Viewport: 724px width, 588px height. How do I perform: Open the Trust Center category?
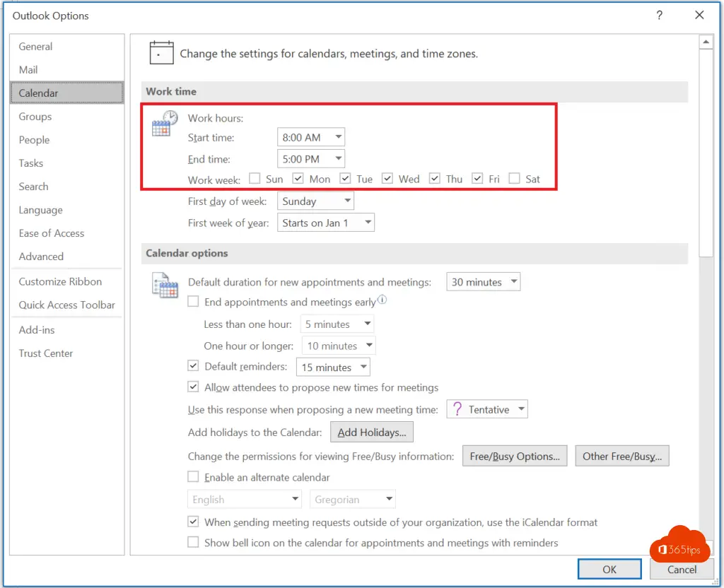coord(46,353)
